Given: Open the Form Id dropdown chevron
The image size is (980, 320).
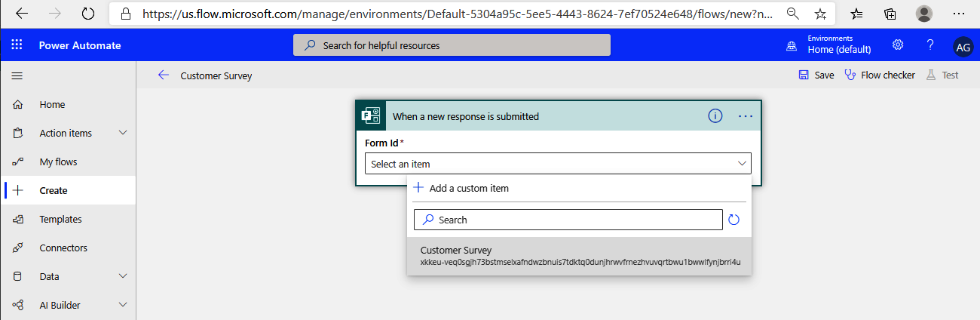Looking at the screenshot, I should [741, 163].
